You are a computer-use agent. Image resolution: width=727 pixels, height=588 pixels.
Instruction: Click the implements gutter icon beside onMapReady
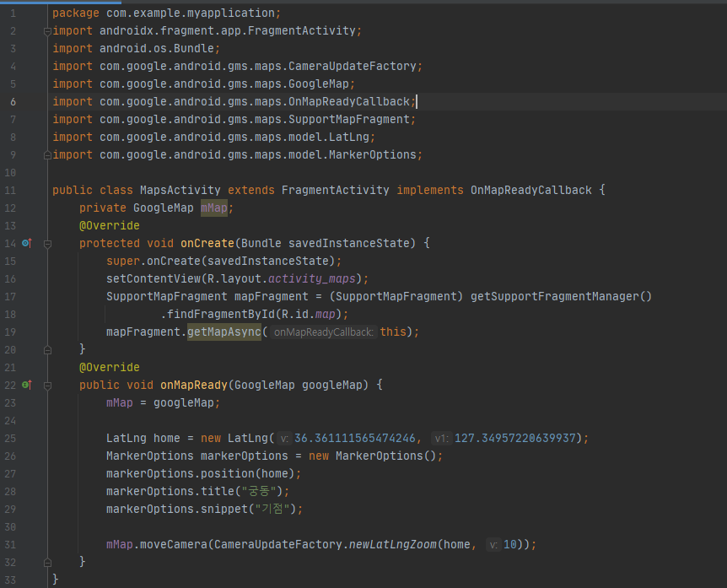[x=27, y=385]
